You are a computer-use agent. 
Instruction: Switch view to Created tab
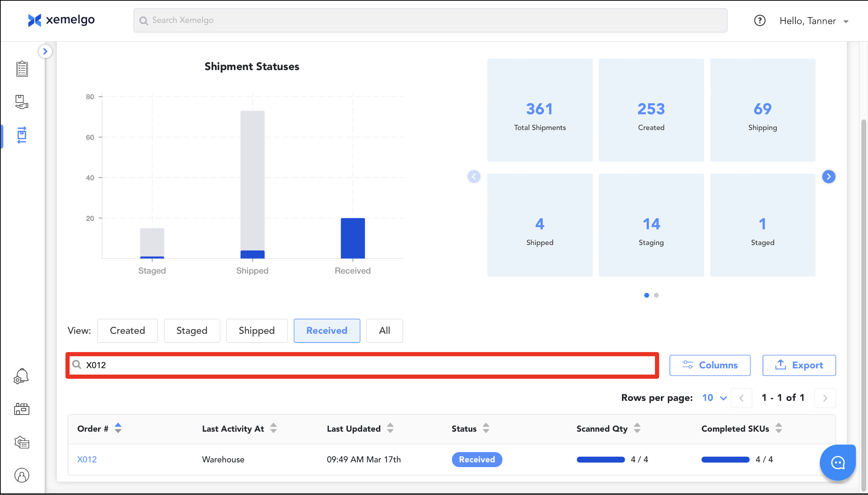click(x=128, y=330)
